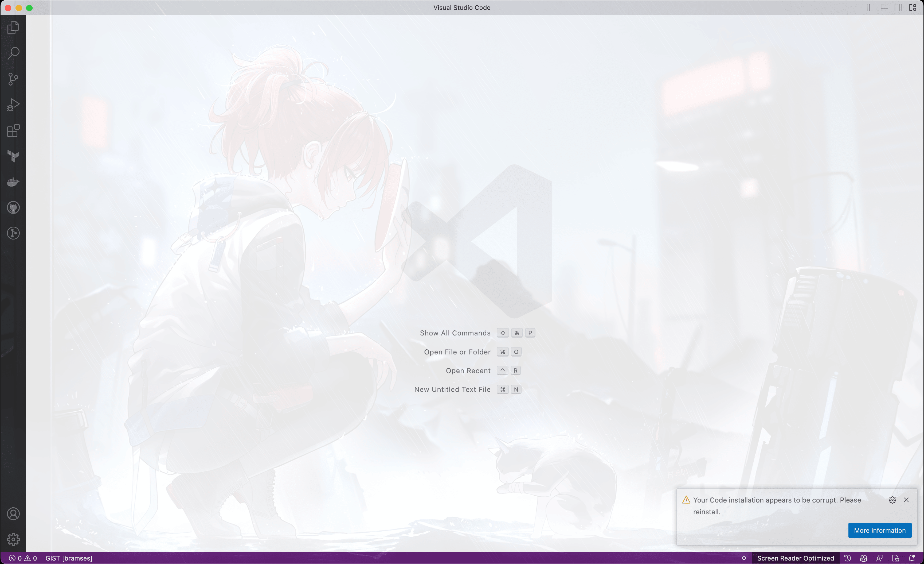Close the corrupt installation notification
924x564 pixels.
point(906,500)
